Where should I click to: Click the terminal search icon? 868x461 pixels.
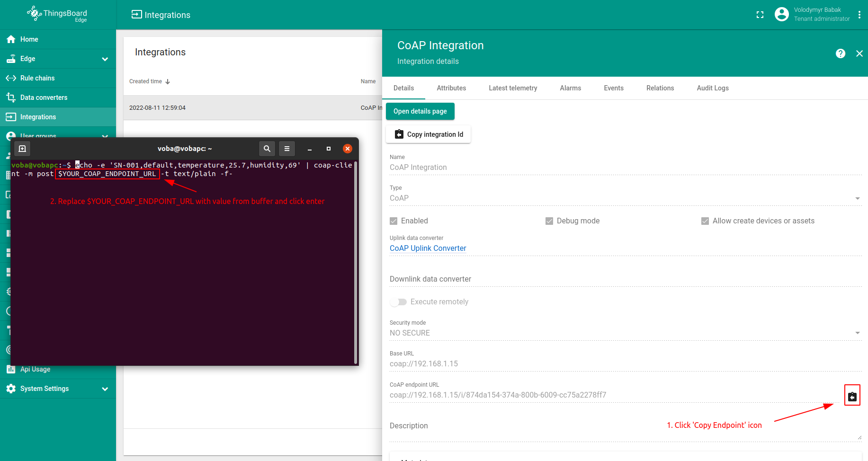(x=267, y=149)
